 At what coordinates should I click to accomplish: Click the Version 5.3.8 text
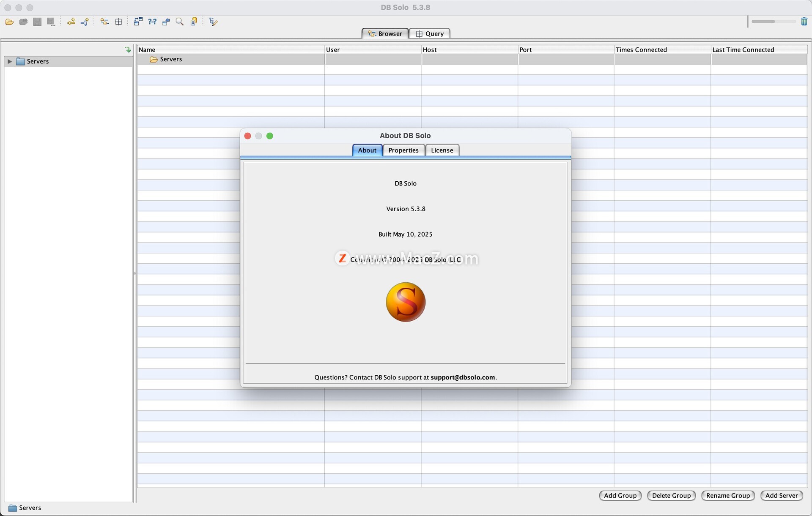[406, 209]
